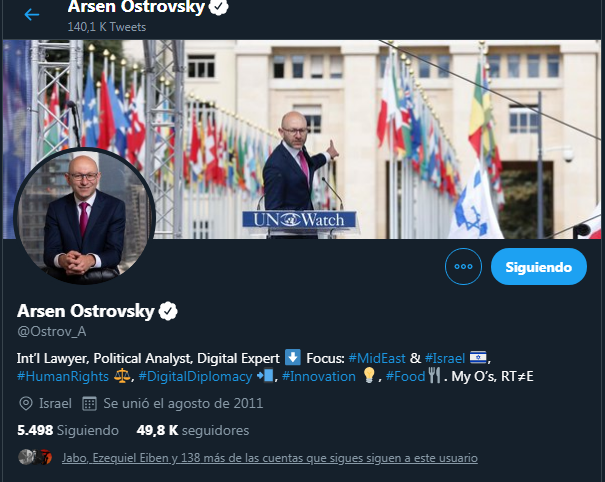Click the verified badge in the header bar
Image resolution: width=605 pixels, height=482 pixels.
click(219, 7)
